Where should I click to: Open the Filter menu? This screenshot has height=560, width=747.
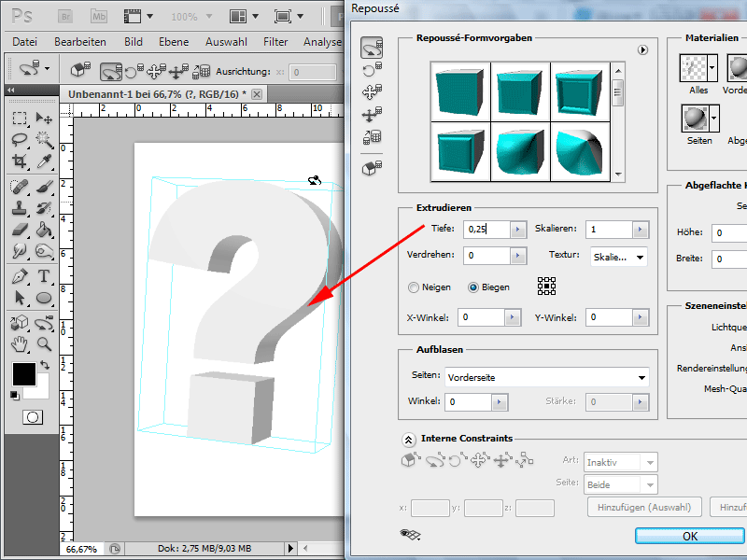tap(275, 42)
